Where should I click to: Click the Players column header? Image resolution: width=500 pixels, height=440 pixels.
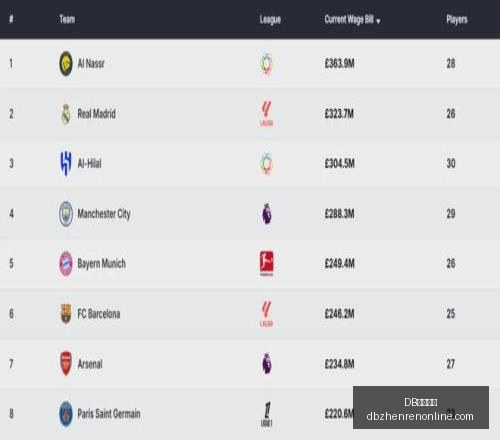(457, 20)
